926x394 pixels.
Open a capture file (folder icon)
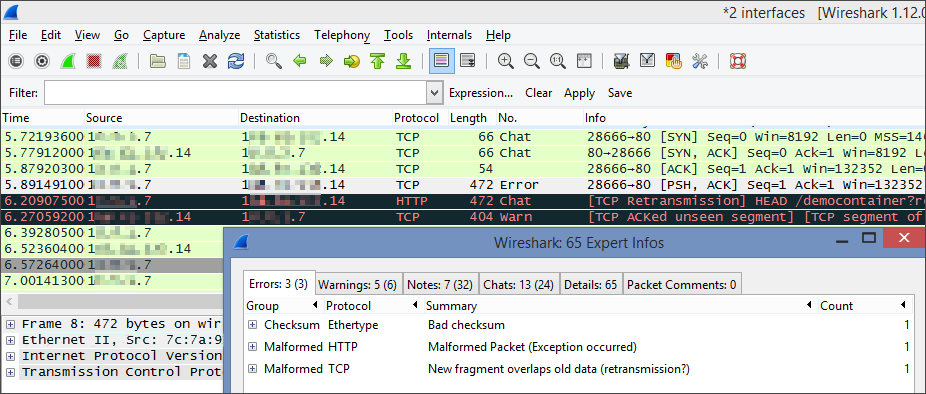click(158, 61)
